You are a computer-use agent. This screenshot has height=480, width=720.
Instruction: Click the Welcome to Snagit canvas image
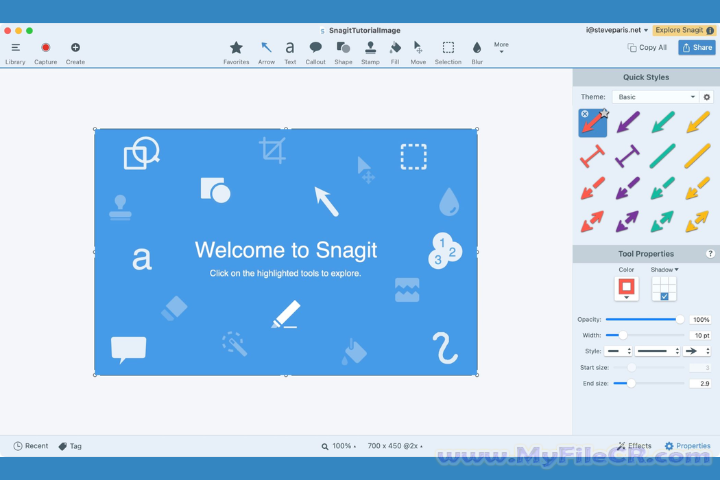286,252
